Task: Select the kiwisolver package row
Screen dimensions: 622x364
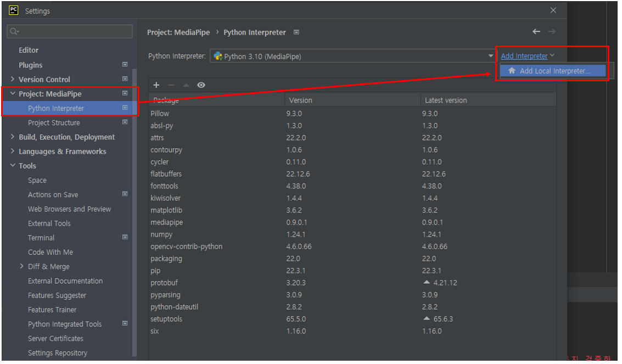Action: (x=352, y=198)
